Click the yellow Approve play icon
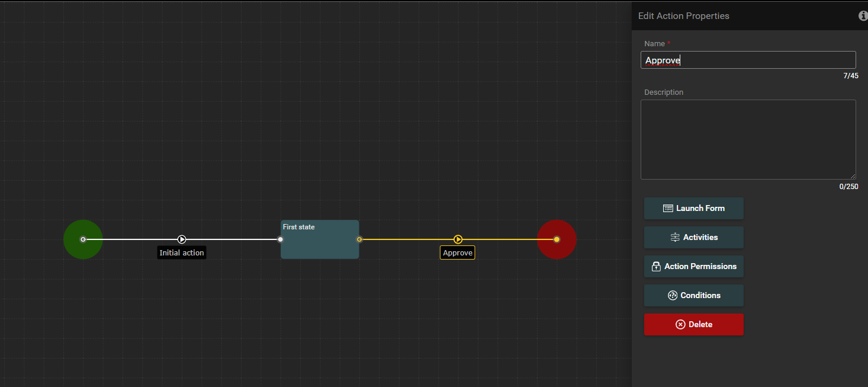The height and width of the screenshot is (387, 868). 458,239
